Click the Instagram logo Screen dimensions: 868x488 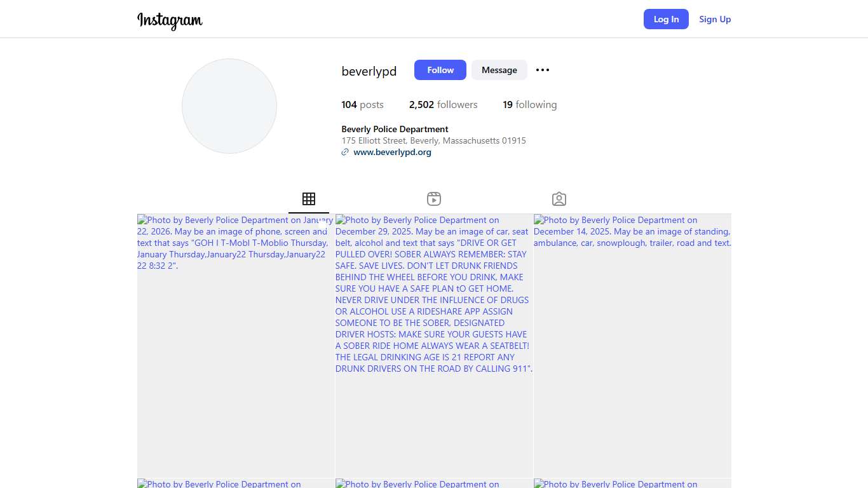click(x=170, y=20)
